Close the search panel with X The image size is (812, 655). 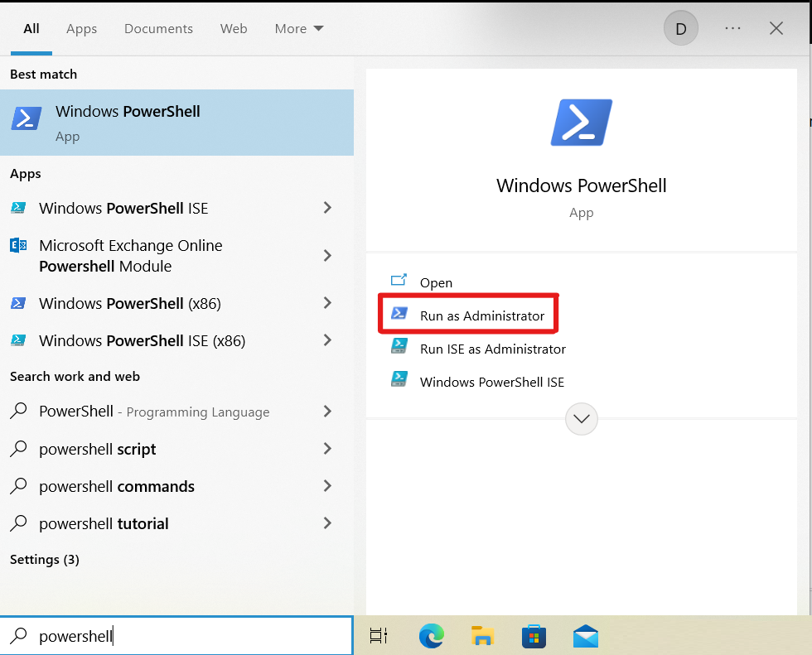(776, 28)
